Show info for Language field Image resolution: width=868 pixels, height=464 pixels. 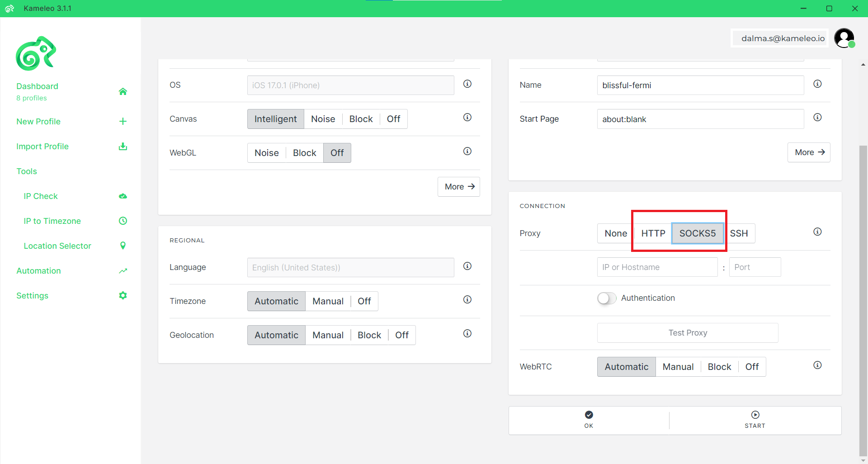[467, 266]
